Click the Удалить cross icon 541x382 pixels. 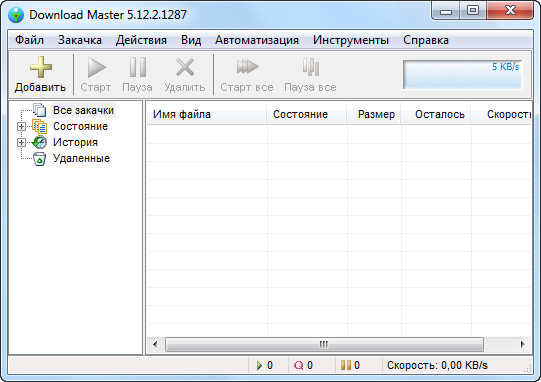point(185,67)
